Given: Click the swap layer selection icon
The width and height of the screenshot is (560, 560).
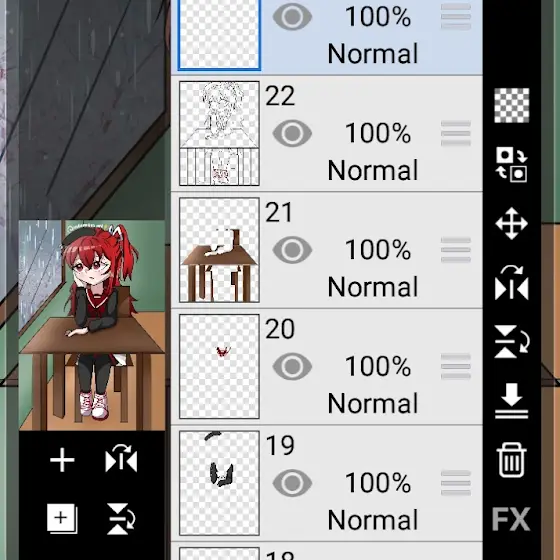Looking at the screenshot, I should tap(511, 164).
